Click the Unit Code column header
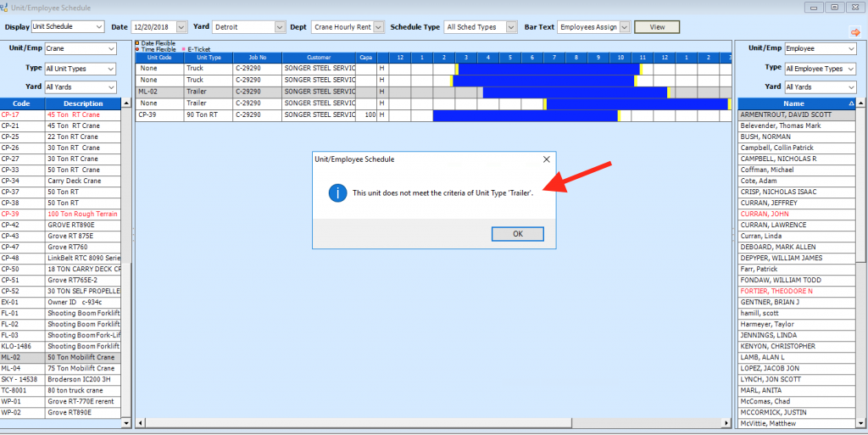 click(160, 58)
